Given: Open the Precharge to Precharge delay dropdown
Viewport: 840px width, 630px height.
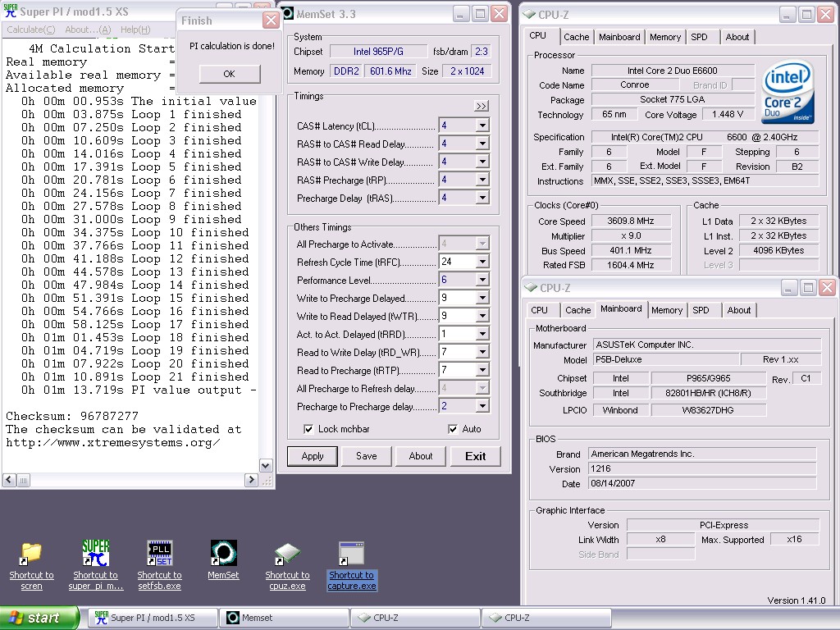Looking at the screenshot, I should pyautogui.click(x=482, y=406).
